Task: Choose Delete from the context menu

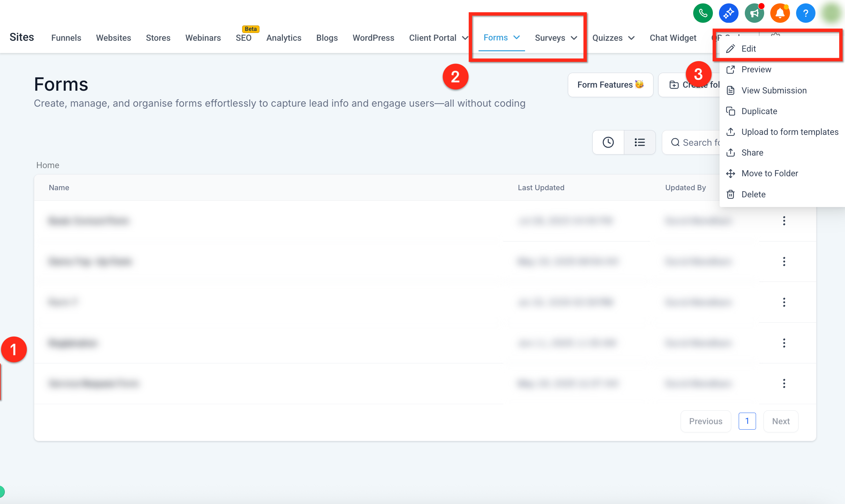Action: pyautogui.click(x=782, y=194)
